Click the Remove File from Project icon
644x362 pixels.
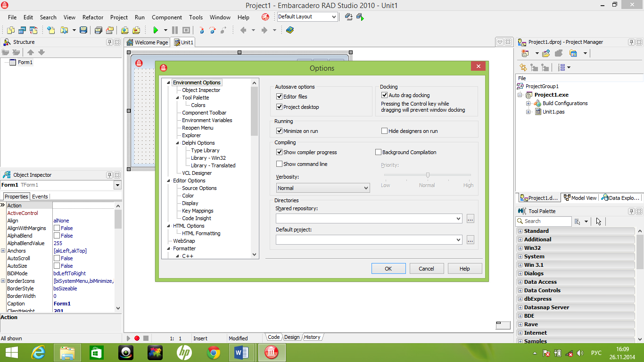click(x=136, y=30)
